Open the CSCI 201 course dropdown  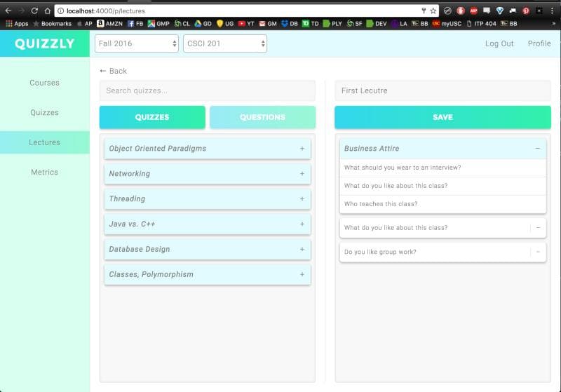pos(225,43)
